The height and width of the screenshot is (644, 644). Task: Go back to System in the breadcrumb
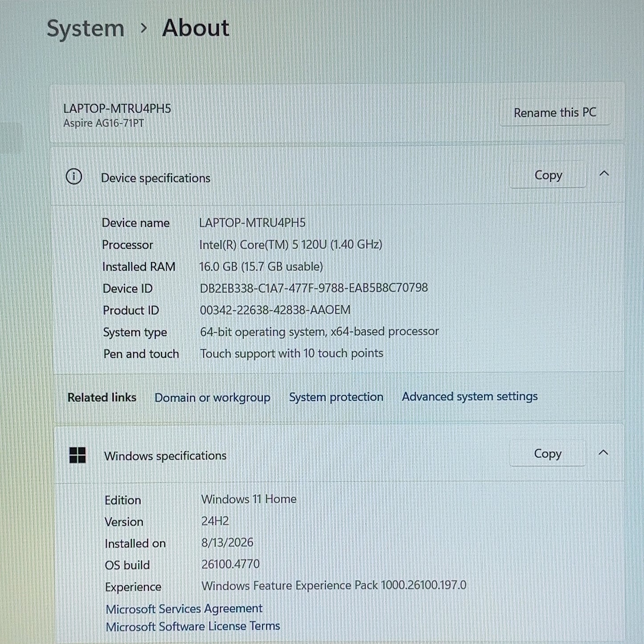point(86,29)
